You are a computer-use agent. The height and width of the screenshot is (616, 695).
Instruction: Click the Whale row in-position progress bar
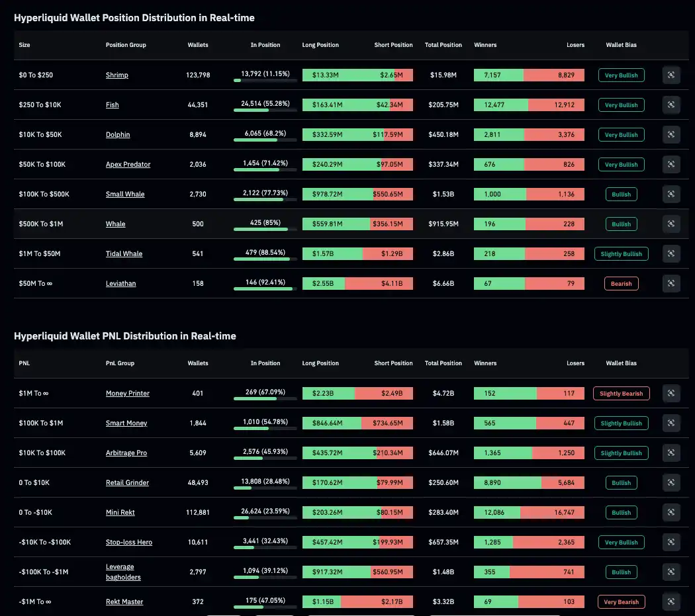265,230
